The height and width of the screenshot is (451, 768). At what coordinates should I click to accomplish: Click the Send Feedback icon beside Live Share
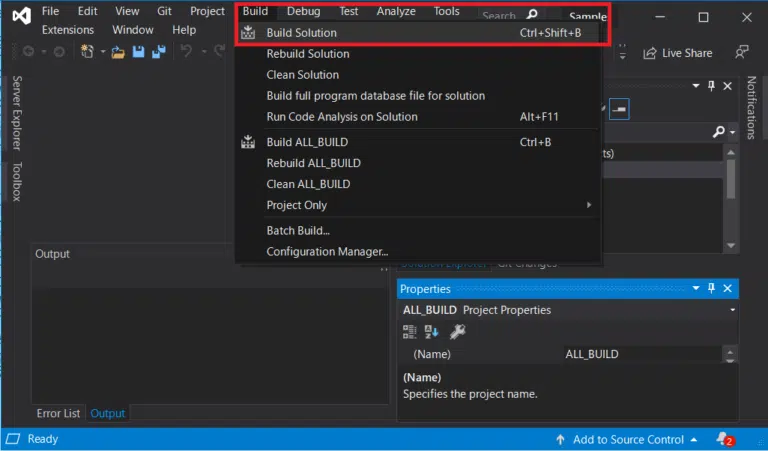[x=741, y=52]
